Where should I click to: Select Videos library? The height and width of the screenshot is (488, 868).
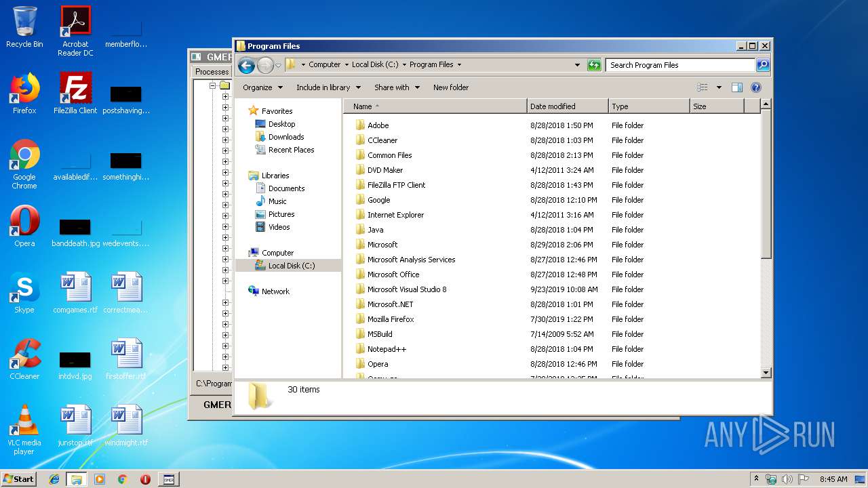point(279,227)
